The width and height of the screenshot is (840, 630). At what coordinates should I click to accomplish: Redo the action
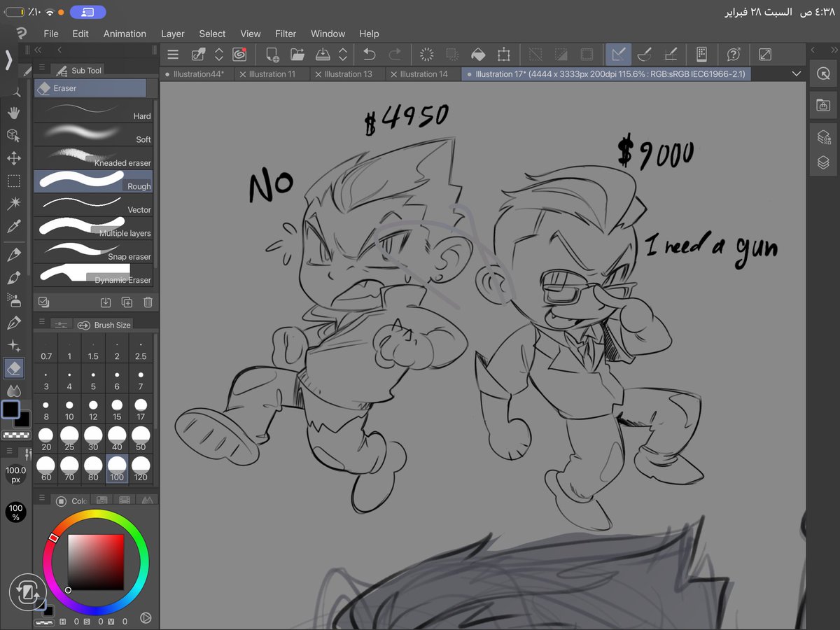(x=395, y=54)
